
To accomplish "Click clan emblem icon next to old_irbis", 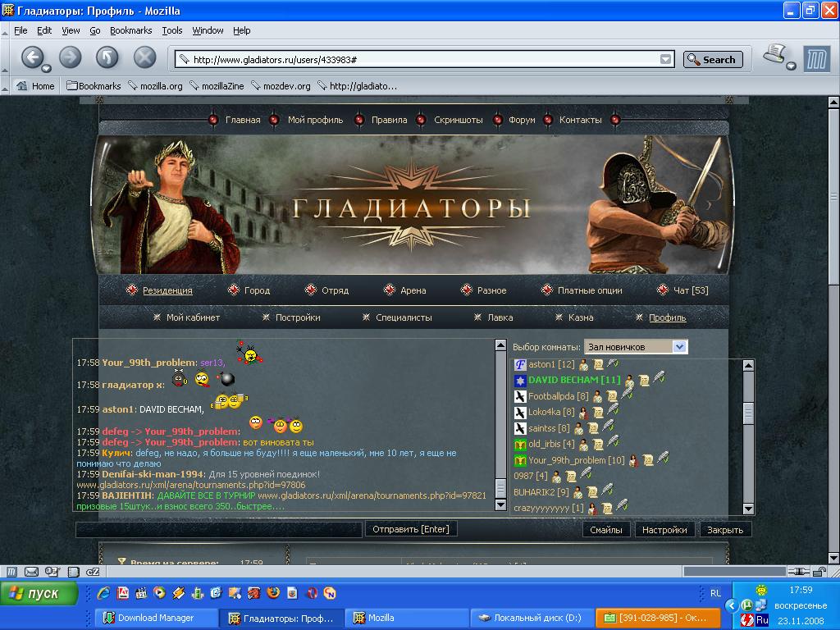I will pyautogui.click(x=519, y=445).
